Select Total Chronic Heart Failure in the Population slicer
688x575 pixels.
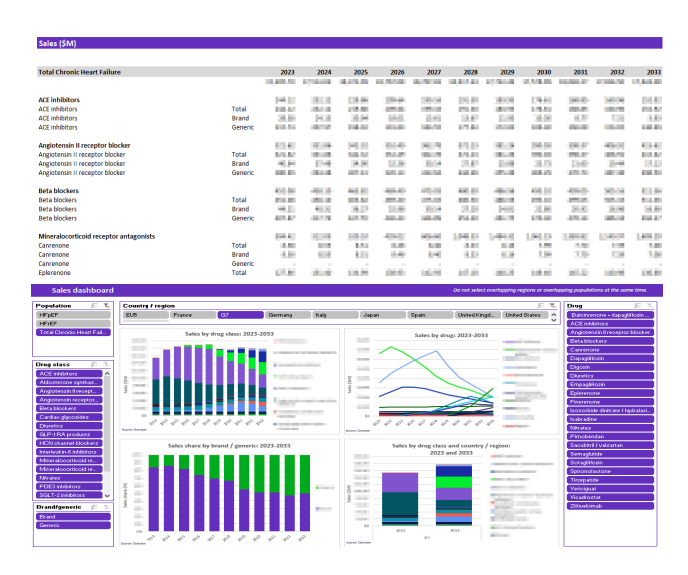pyautogui.click(x=71, y=332)
